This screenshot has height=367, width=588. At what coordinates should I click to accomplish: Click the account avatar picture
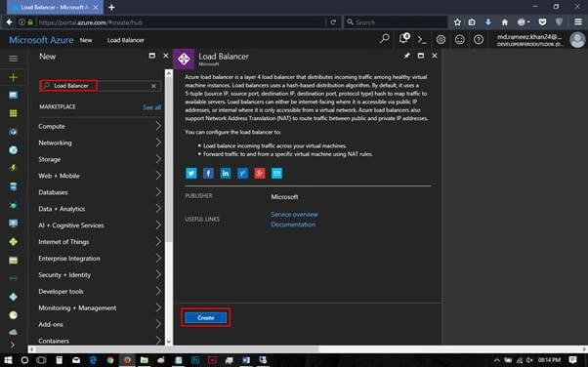click(577, 39)
